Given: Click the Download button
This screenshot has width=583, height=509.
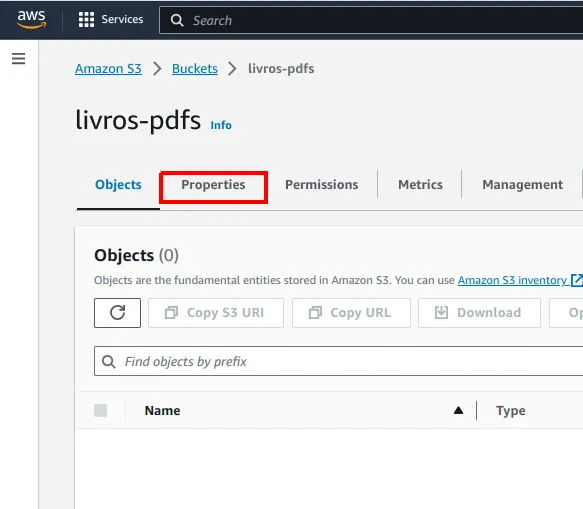Looking at the screenshot, I should tap(479, 313).
